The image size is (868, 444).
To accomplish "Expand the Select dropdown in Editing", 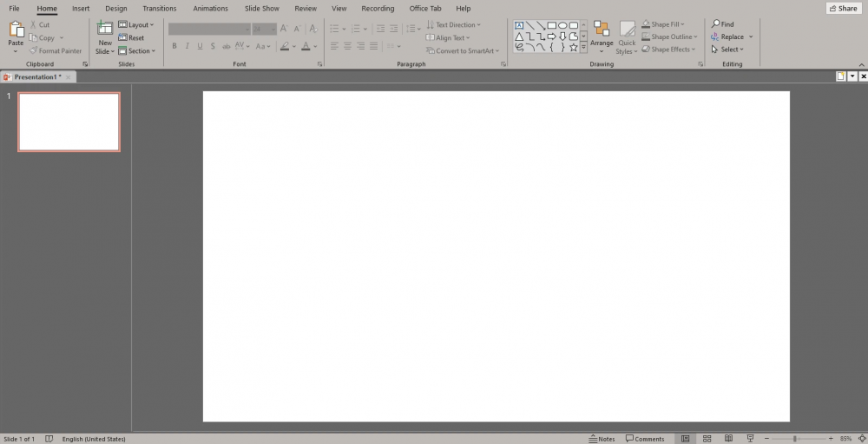I will pos(727,50).
